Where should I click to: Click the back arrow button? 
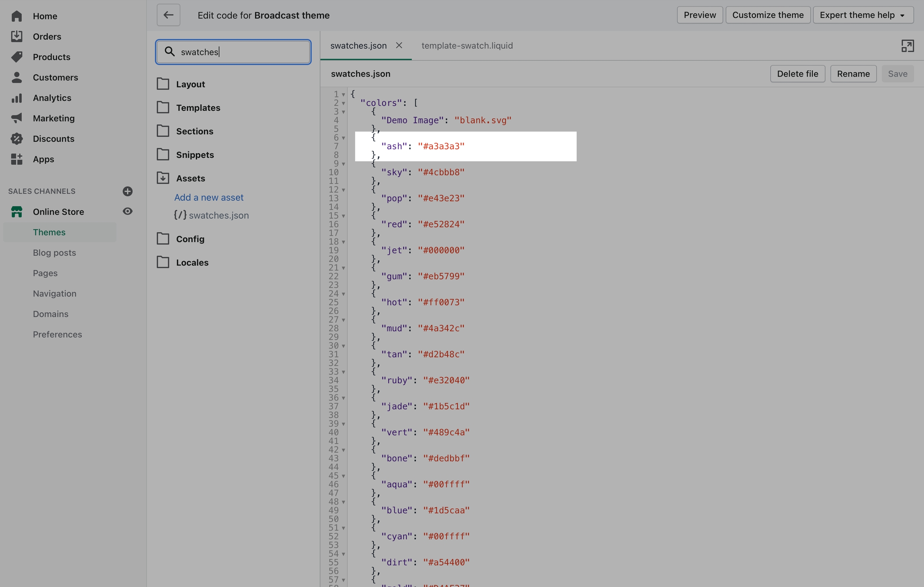tap(168, 15)
